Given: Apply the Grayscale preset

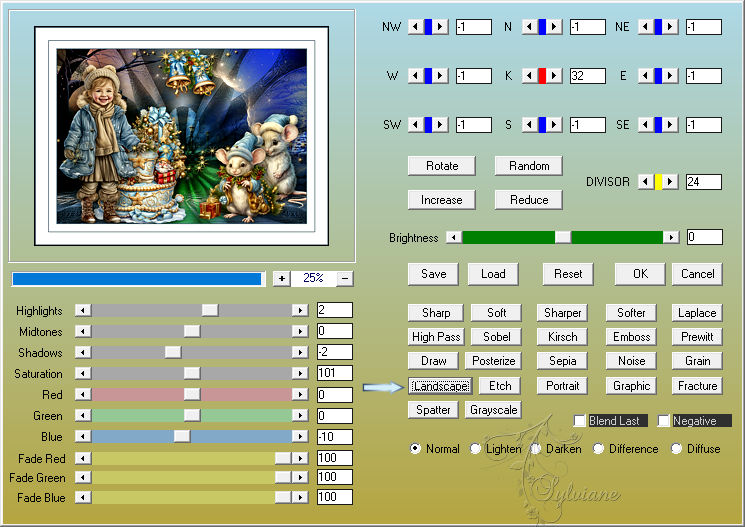Looking at the screenshot, I should tap(493, 410).
